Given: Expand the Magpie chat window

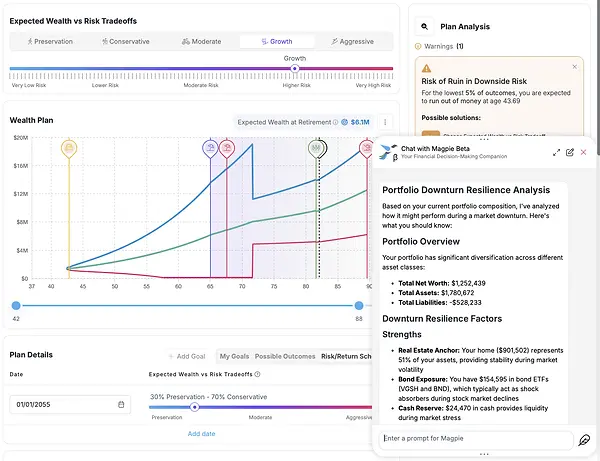Looking at the screenshot, I should pyautogui.click(x=556, y=152).
